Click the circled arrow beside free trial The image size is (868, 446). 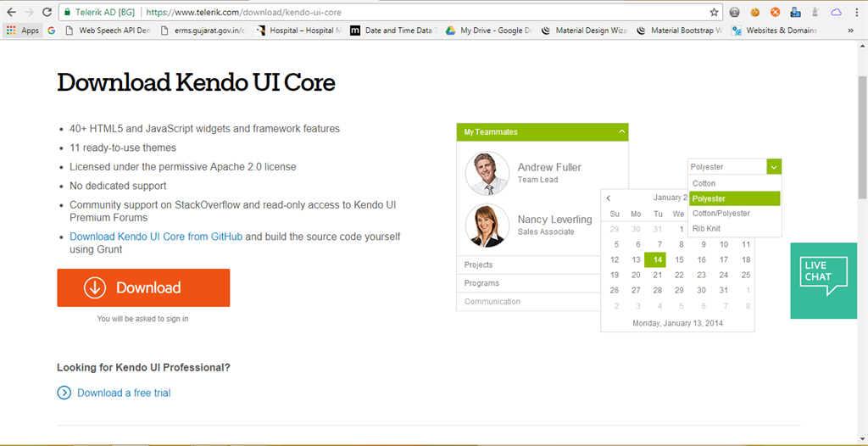point(64,393)
